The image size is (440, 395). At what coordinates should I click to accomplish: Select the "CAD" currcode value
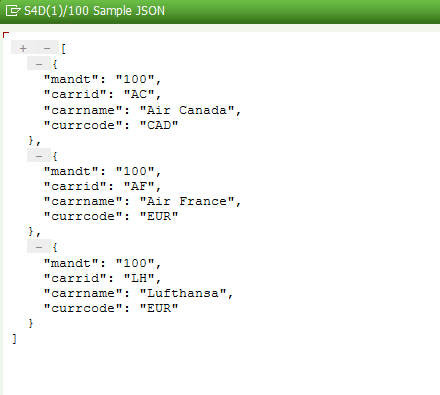(159, 125)
